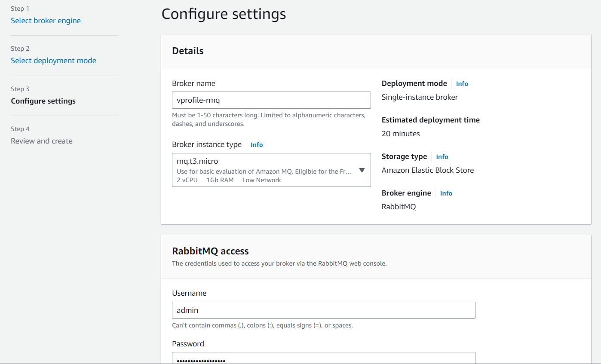Open Info link beside Broker instance type
The image size is (601, 364).
point(257,144)
